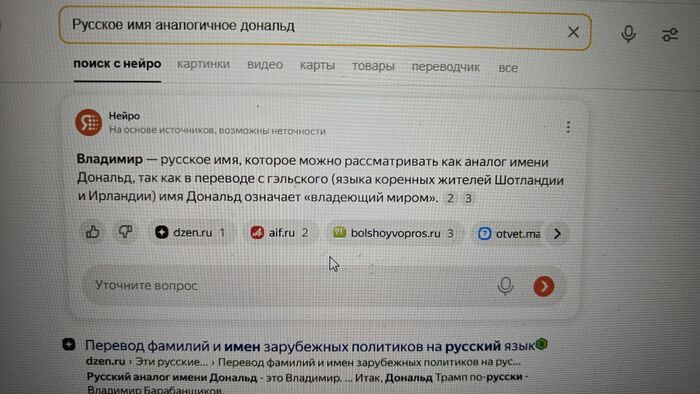
Task: Start voice search with the top microphone icon
Action: [x=628, y=33]
